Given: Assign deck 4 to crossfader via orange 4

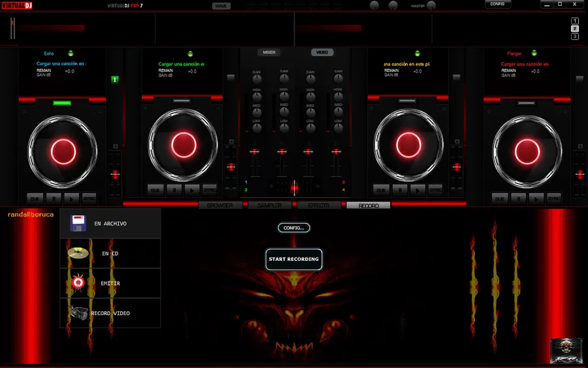Looking at the screenshot, I should click(x=343, y=190).
